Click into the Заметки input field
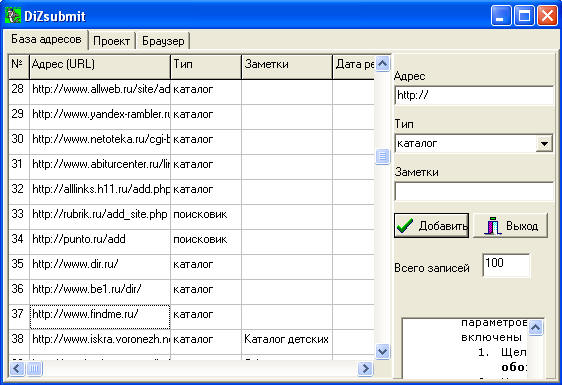 tap(474, 191)
